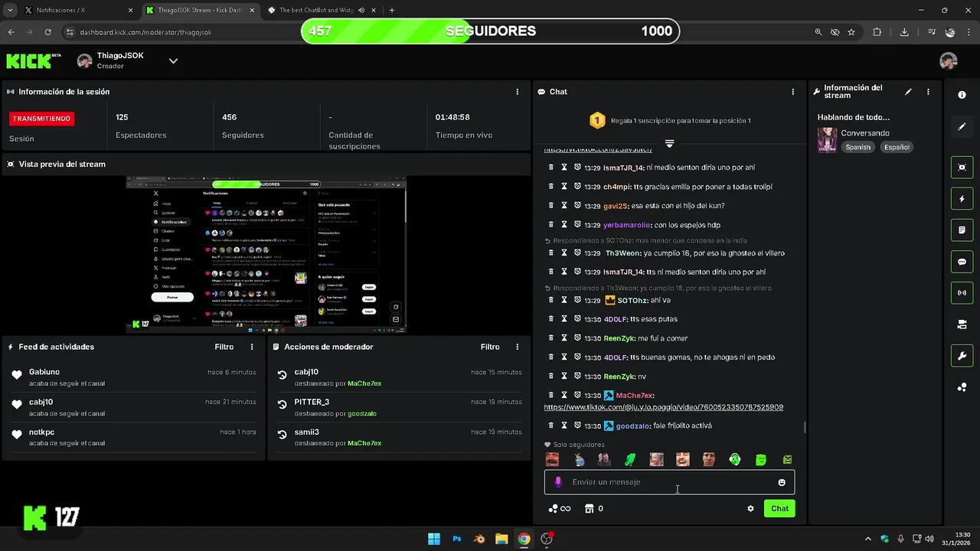This screenshot has height=551, width=980.
Task: Ban yerbamarolio using the shield icon
Action: pyautogui.click(x=577, y=224)
